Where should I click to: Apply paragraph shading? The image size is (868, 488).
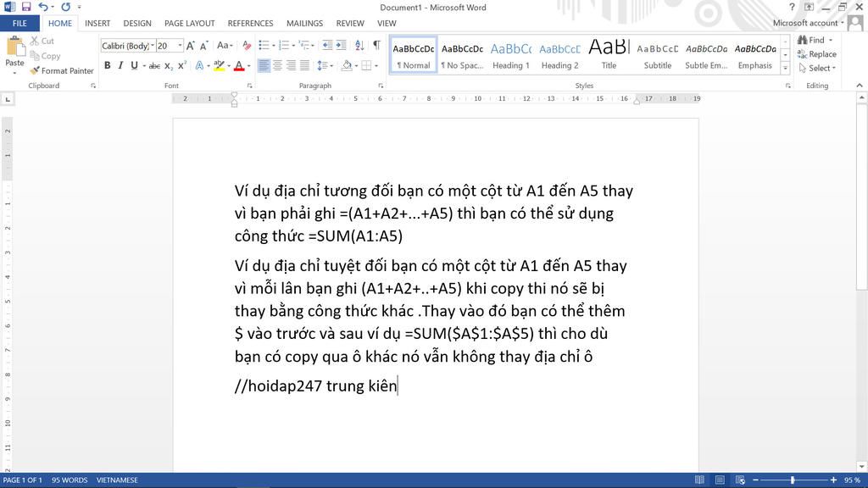(347, 65)
